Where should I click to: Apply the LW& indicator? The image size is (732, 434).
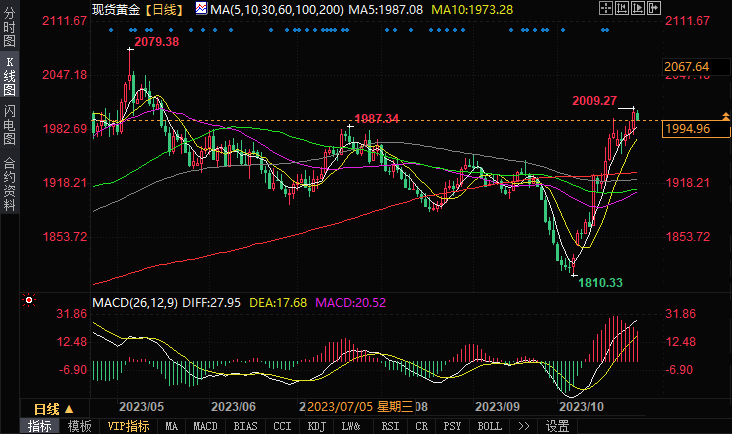(351, 426)
